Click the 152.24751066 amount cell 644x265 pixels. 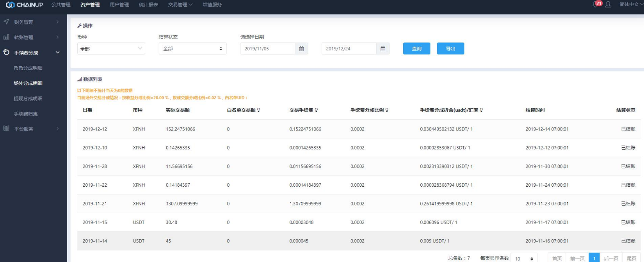click(x=180, y=129)
